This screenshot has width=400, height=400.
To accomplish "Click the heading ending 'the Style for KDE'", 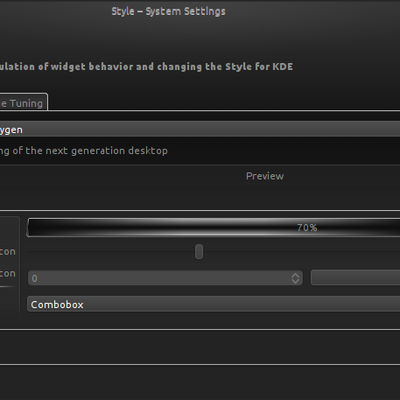I will pyautogui.click(x=146, y=67).
